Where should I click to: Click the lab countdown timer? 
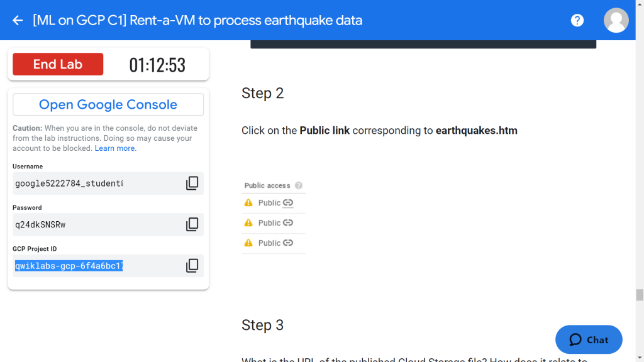[x=157, y=65]
